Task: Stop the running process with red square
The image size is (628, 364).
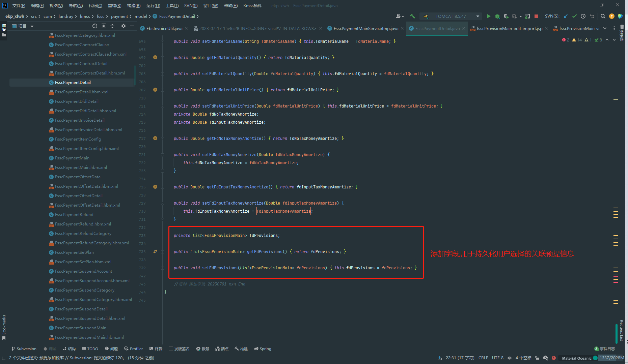Action: tap(536, 16)
